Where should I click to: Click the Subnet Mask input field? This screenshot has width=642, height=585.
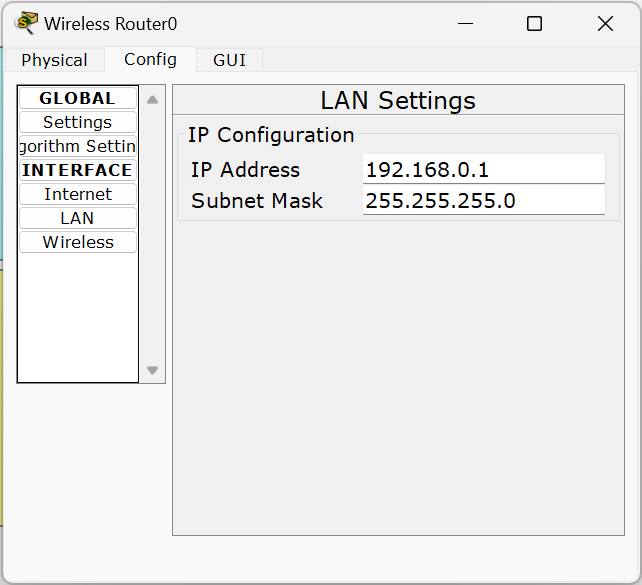coord(483,200)
